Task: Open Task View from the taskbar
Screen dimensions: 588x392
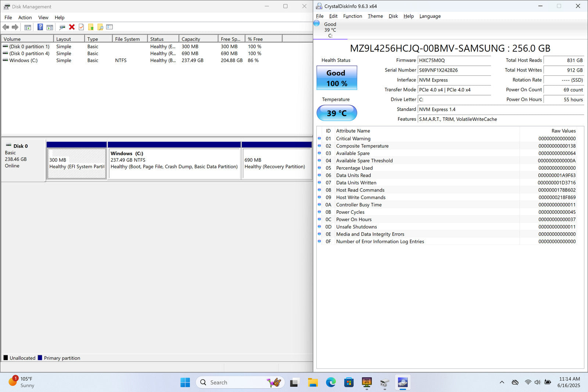Action: click(294, 382)
